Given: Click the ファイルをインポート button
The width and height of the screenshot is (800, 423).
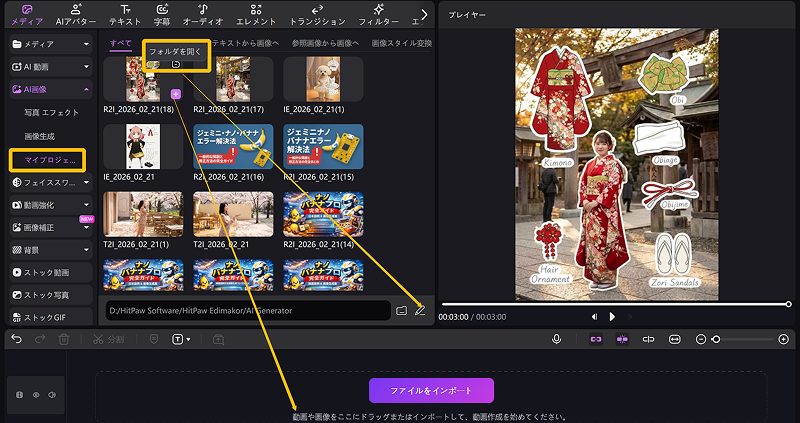Looking at the screenshot, I should pos(431,390).
